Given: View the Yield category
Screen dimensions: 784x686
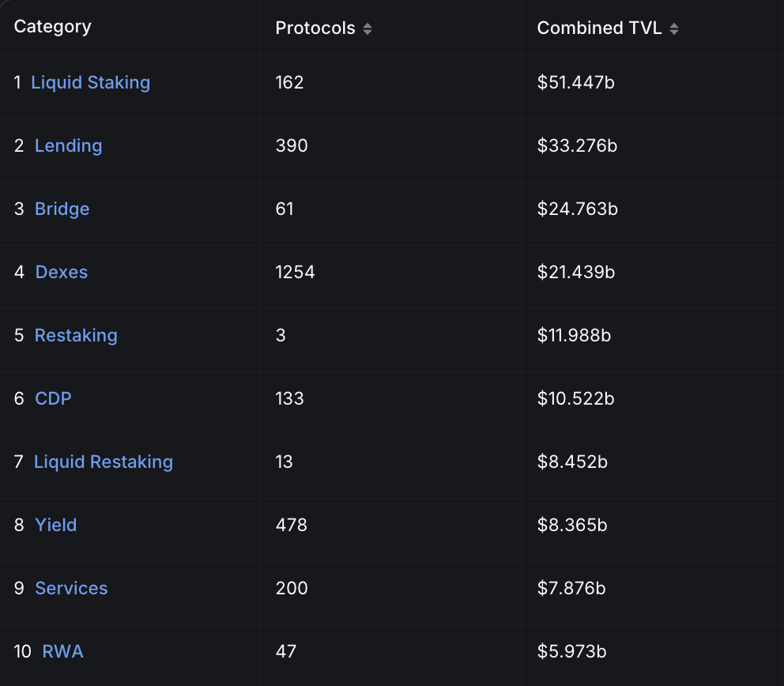Looking at the screenshot, I should (x=56, y=525).
